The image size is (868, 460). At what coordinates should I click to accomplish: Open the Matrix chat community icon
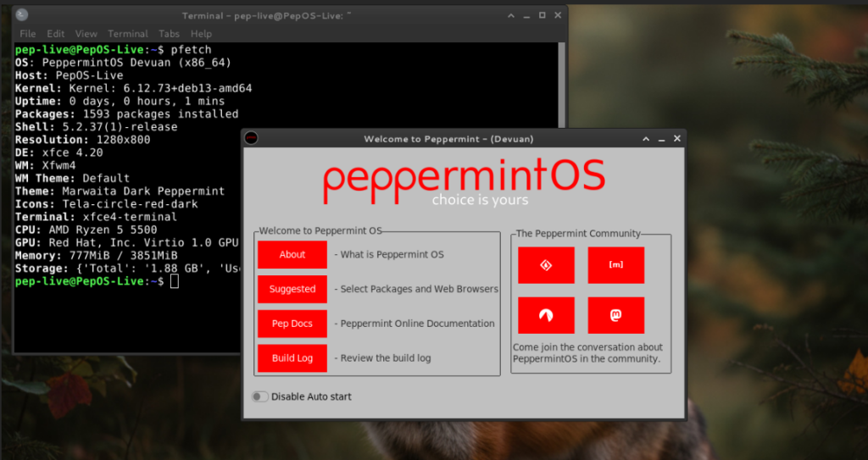(615, 265)
